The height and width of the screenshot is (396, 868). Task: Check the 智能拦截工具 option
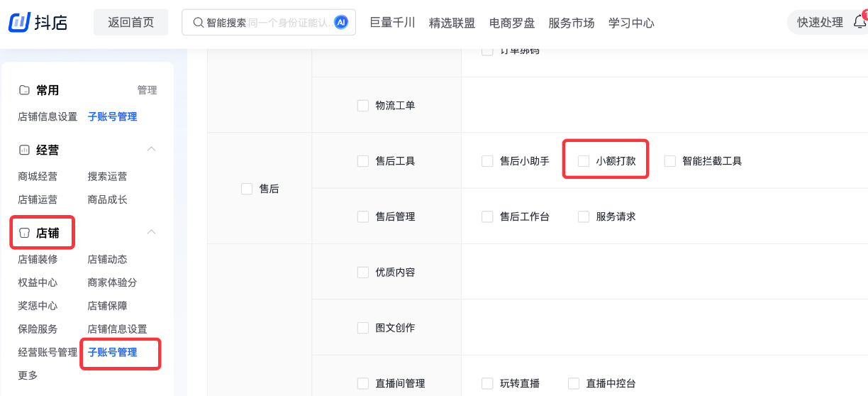[x=670, y=161]
